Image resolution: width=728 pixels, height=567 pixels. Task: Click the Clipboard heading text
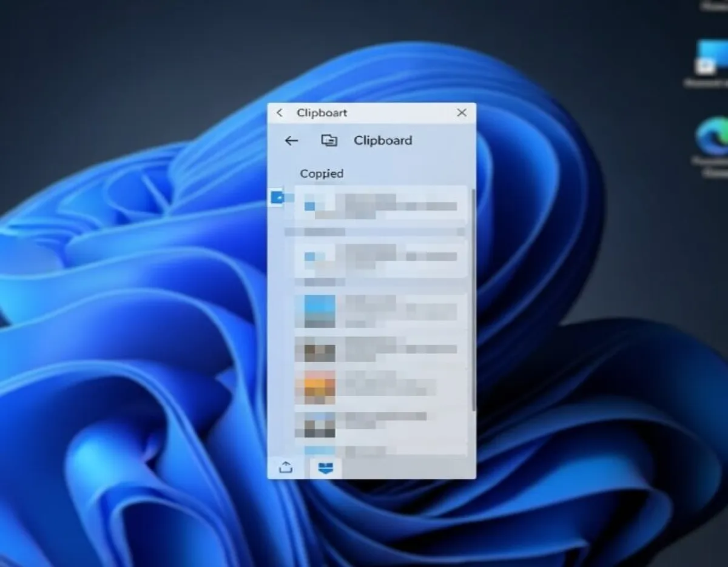coord(383,141)
